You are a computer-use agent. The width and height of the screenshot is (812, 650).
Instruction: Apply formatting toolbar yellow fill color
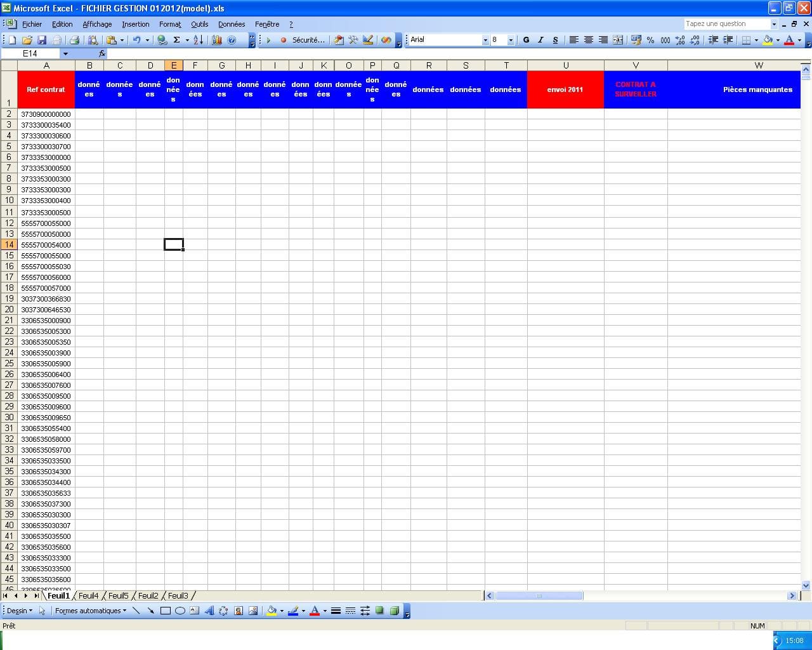[x=768, y=40]
